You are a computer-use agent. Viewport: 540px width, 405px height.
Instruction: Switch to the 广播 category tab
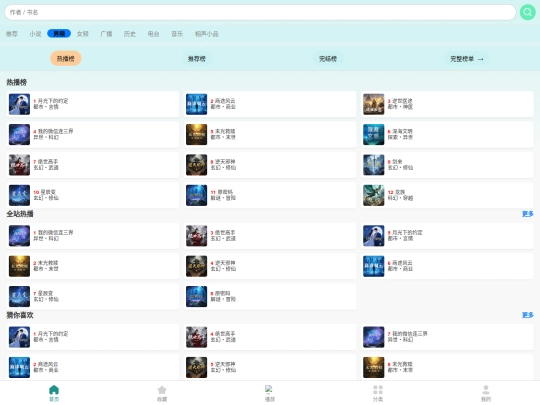tap(106, 34)
